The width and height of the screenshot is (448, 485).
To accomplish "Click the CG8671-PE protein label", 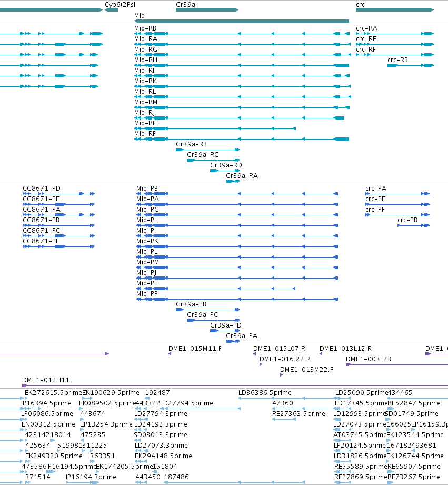I will pos(41,199).
